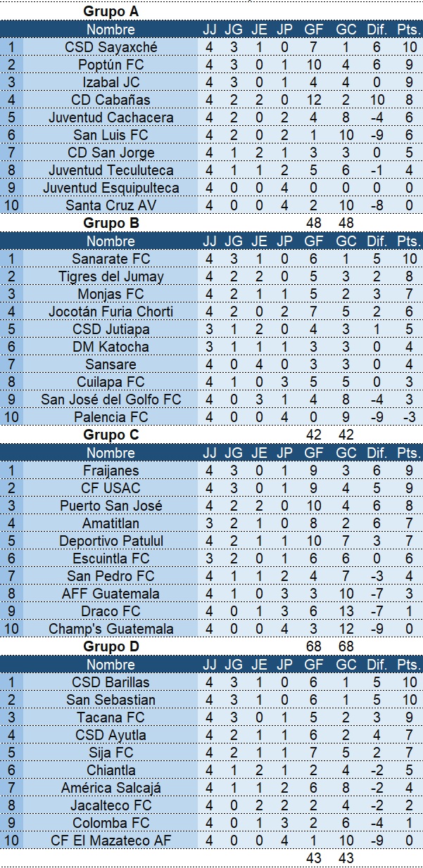Screen dimensions: 423x868
Task: Click Puerto San José team name
Action: coord(111,506)
